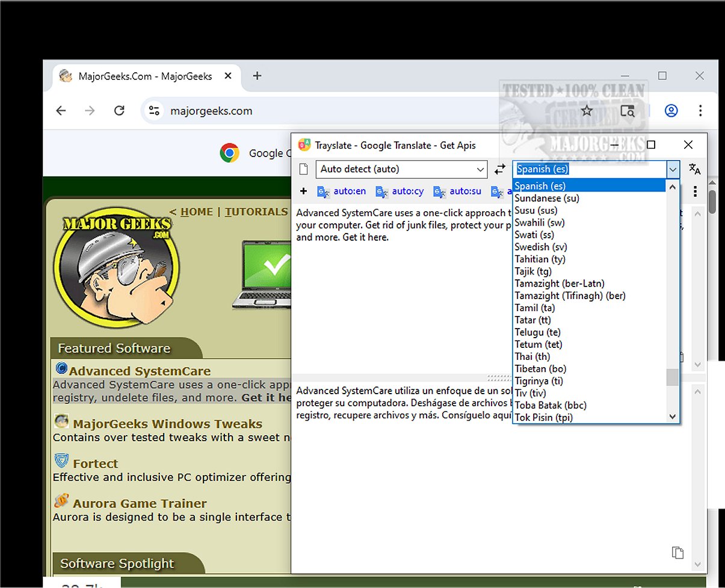The image size is (725, 588).
Task: Click the new document icon in Trayslate
Action: pos(304,169)
